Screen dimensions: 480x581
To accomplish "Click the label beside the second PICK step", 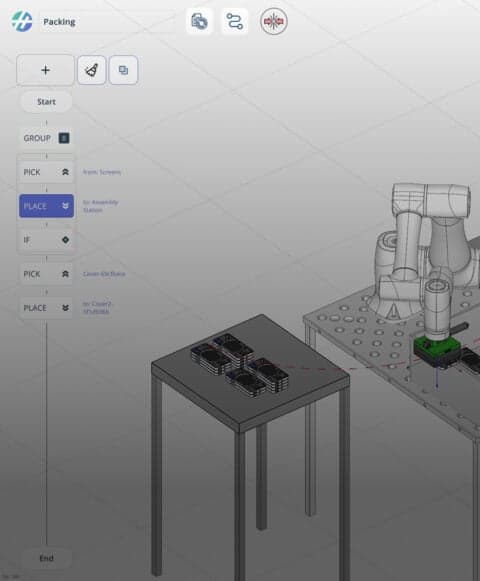I will tap(104, 274).
